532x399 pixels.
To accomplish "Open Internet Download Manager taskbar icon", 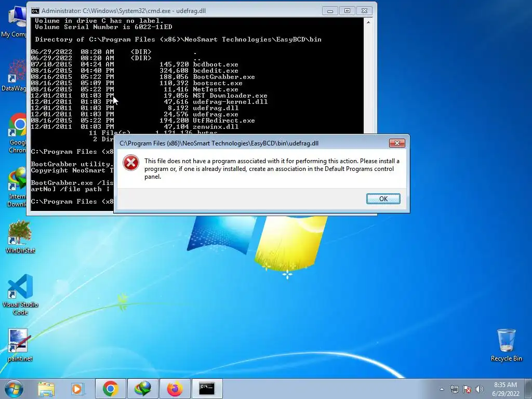I will 142,389.
